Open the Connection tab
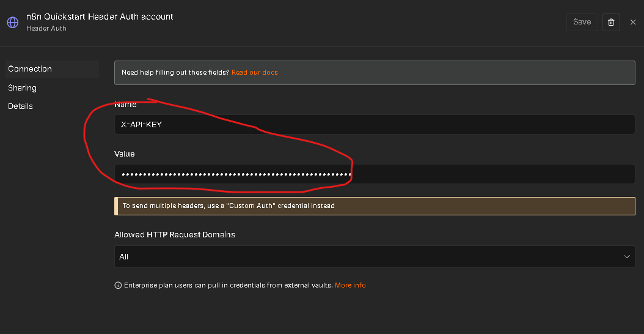 (52, 69)
